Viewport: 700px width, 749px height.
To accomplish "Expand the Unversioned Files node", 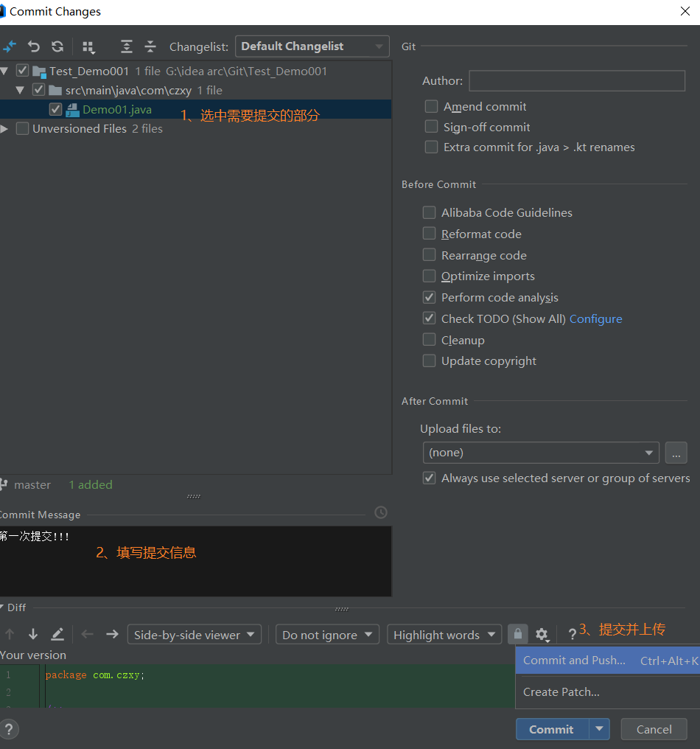I will tap(4, 128).
